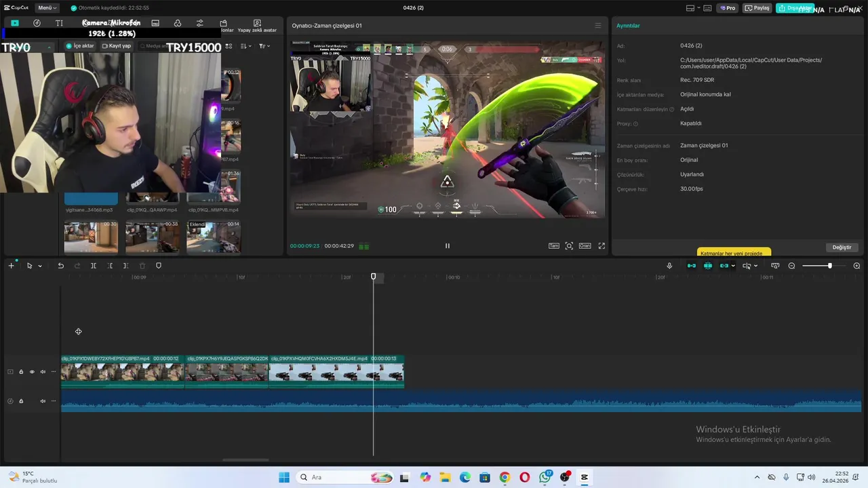Expand the layout selector dropdown arrow
The width and height of the screenshot is (868, 488).
pyautogui.click(x=698, y=8)
